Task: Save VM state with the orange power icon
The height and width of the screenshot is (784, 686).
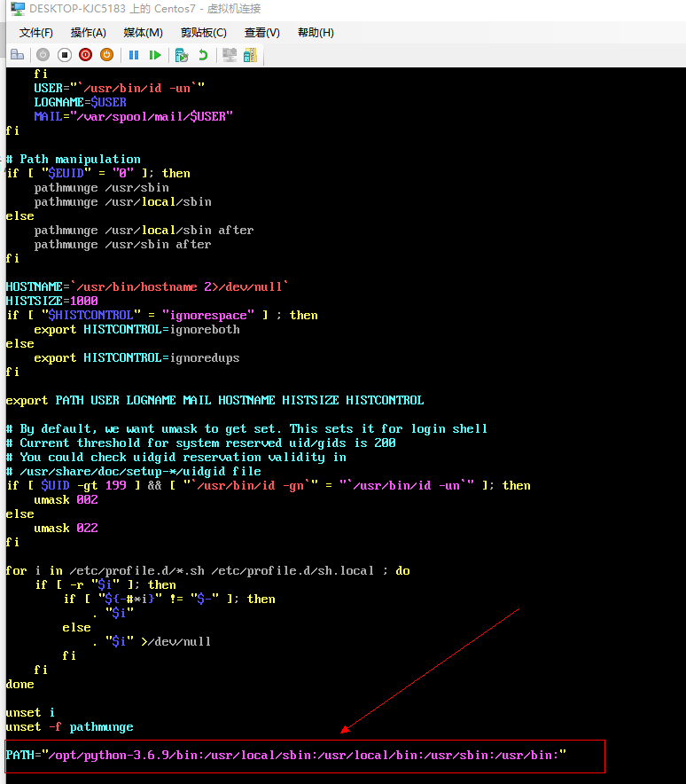Action: [107, 55]
